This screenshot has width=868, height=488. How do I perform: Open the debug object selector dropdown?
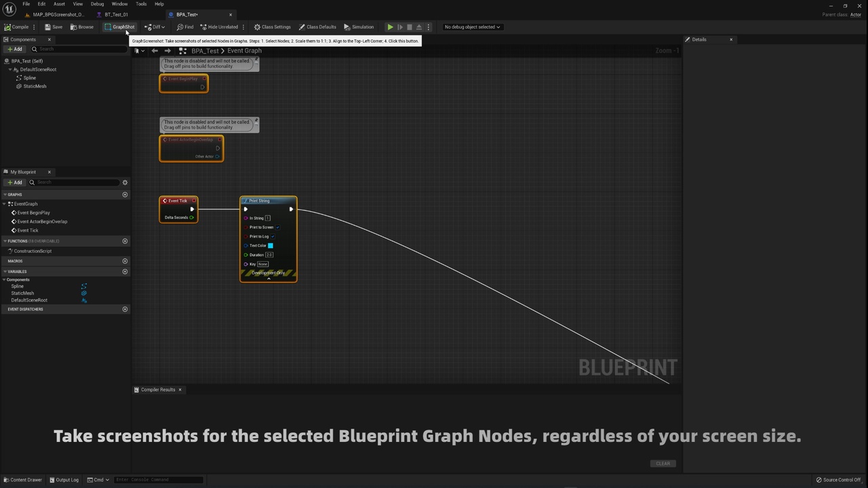pos(472,27)
